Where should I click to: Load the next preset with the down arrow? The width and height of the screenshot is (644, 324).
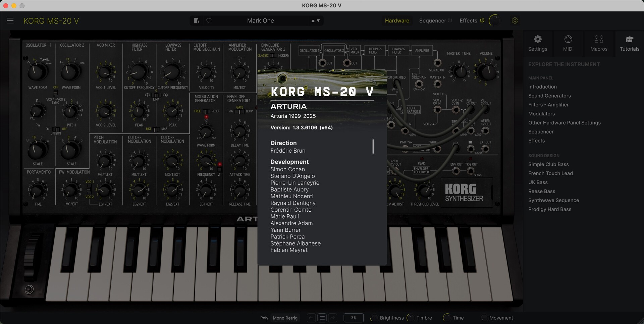point(318,21)
